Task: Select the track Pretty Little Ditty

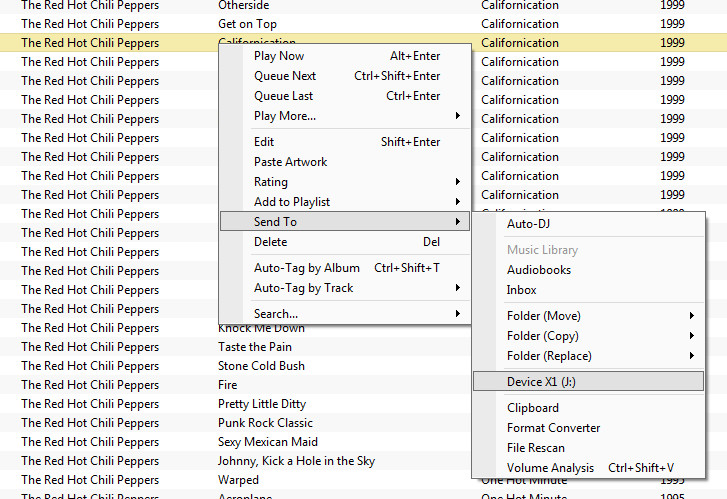Action: 262,404
